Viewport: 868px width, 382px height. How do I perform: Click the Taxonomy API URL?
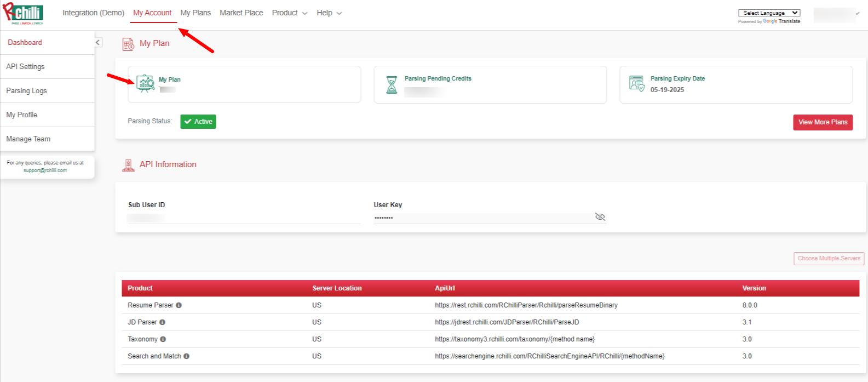pyautogui.click(x=515, y=339)
